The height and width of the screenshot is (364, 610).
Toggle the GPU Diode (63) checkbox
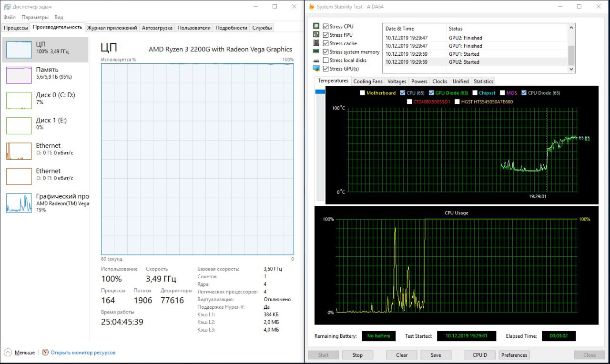(432, 93)
